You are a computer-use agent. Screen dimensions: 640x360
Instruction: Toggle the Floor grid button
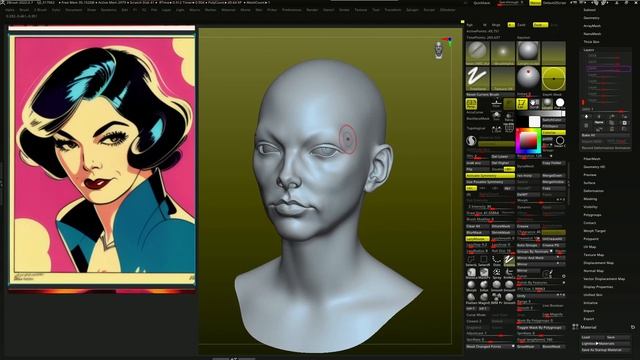click(x=496, y=104)
